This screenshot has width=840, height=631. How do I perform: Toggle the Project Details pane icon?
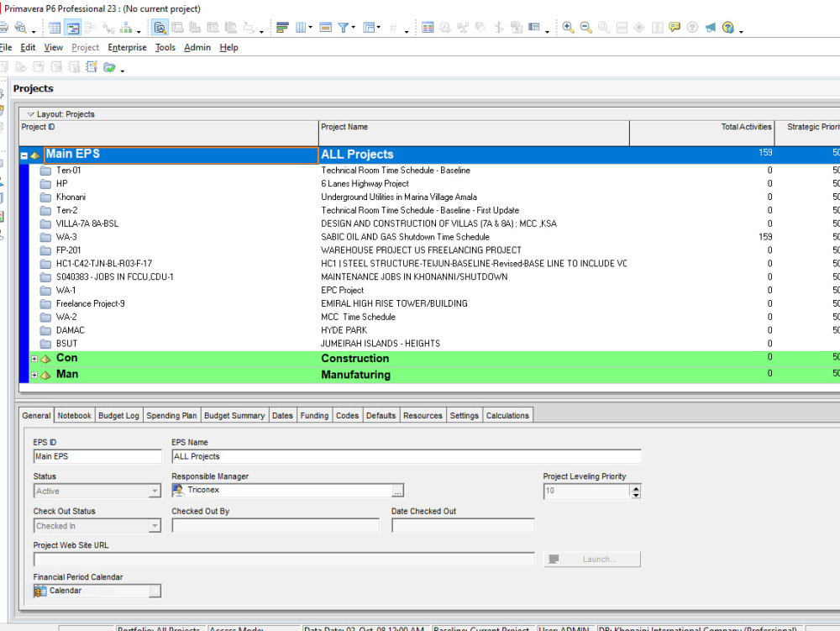pyautogui.click(x=160, y=28)
